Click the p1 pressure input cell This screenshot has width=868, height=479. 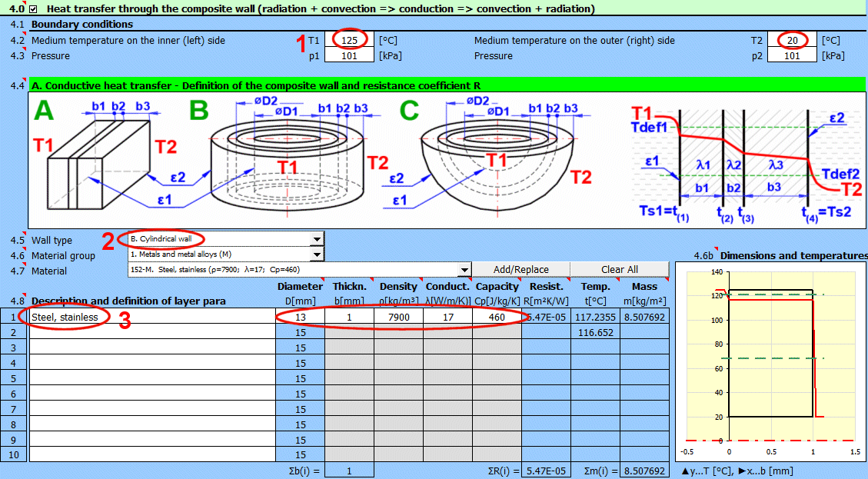pyautogui.click(x=350, y=55)
